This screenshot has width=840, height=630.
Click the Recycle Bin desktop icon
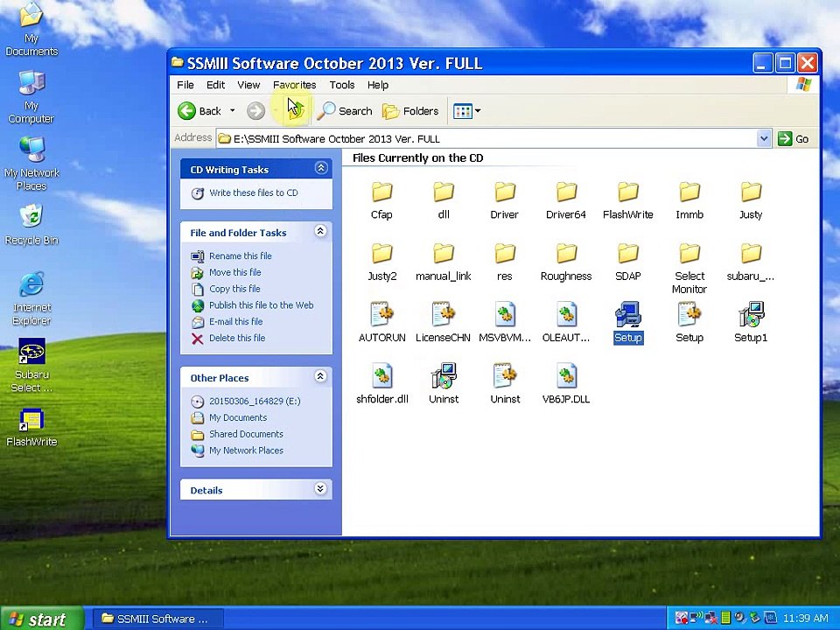pyautogui.click(x=31, y=217)
